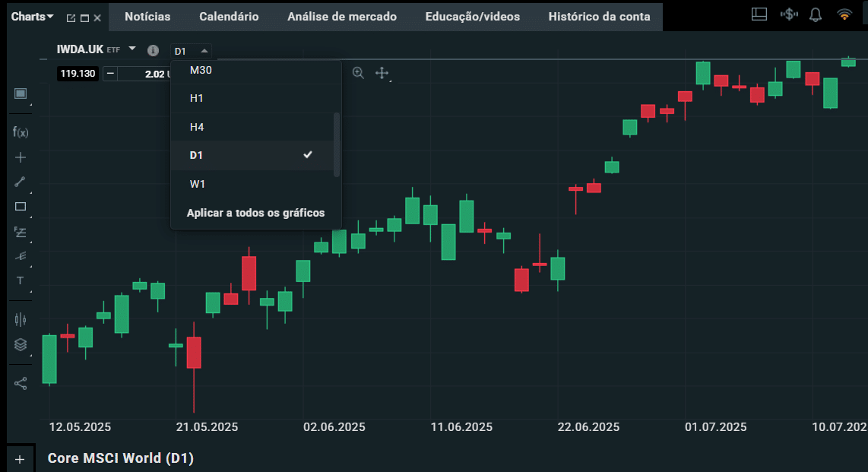The height and width of the screenshot is (472, 868).
Task: Select the pan/move crosshair arrows tool
Action: [382, 73]
